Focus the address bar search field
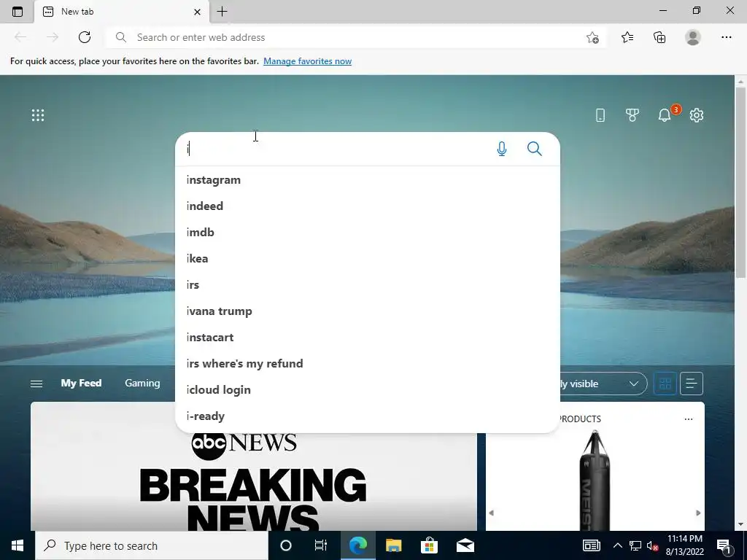Viewport: 747px width, 560px height. pos(357,37)
